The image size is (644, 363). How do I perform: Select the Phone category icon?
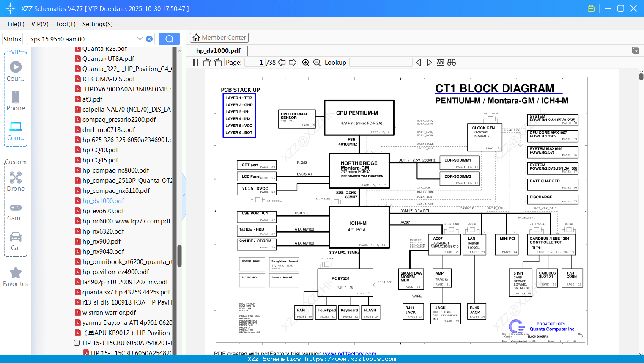(16, 101)
